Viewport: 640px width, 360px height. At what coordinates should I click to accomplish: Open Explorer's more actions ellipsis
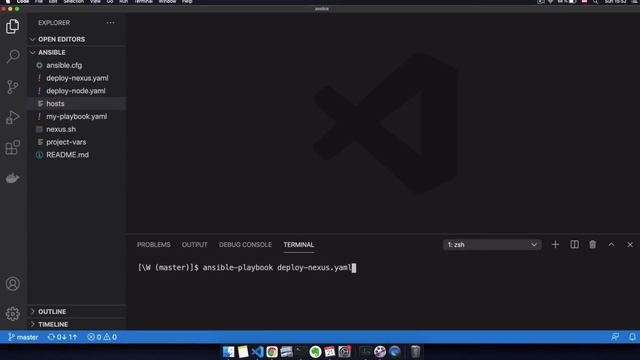pyautogui.click(x=110, y=23)
